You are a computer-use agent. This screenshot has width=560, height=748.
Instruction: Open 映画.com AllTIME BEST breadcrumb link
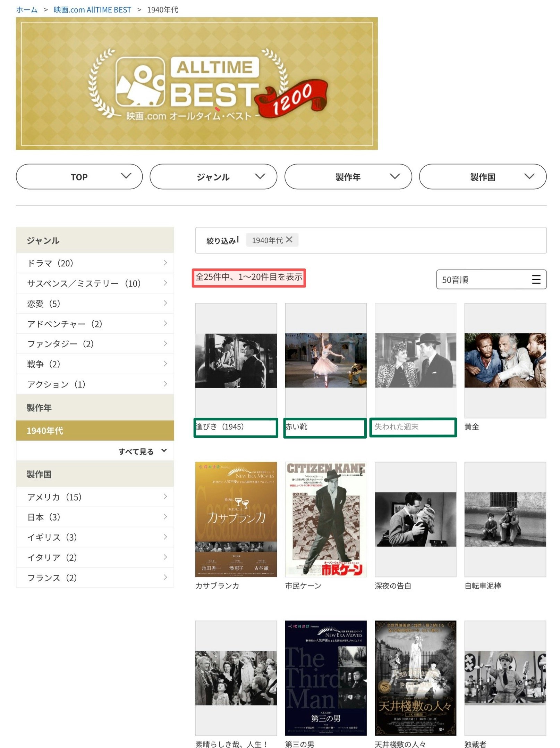(92, 10)
